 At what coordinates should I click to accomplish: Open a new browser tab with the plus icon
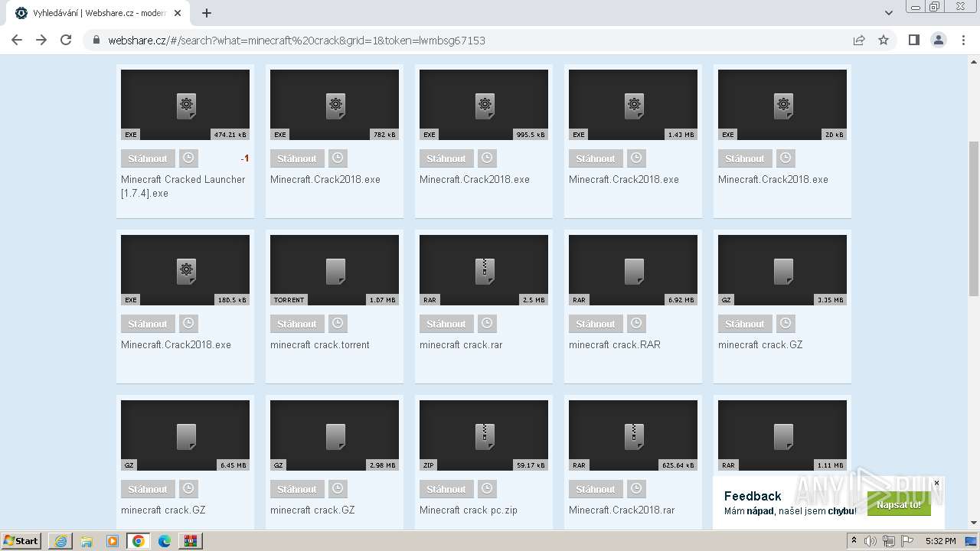[x=207, y=13]
